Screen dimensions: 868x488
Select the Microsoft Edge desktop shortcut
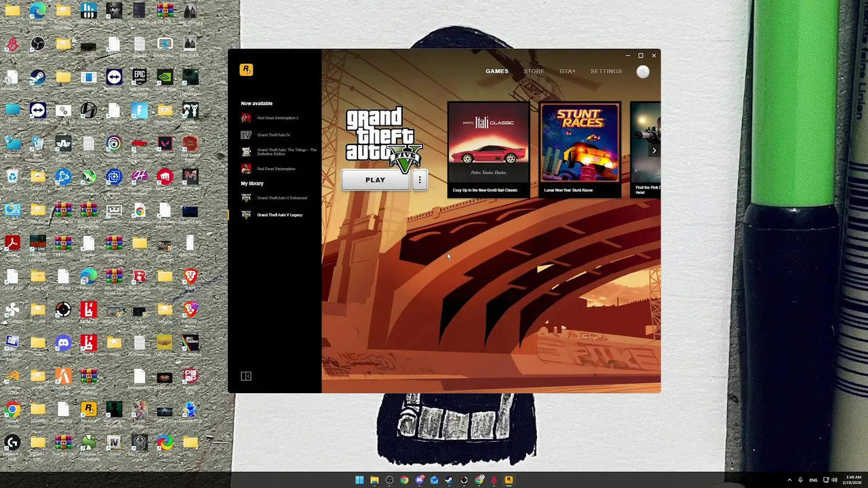click(x=38, y=14)
